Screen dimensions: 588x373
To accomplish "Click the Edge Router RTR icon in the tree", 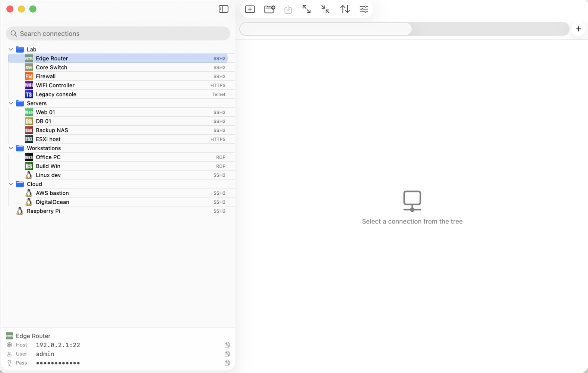I will pos(29,58).
